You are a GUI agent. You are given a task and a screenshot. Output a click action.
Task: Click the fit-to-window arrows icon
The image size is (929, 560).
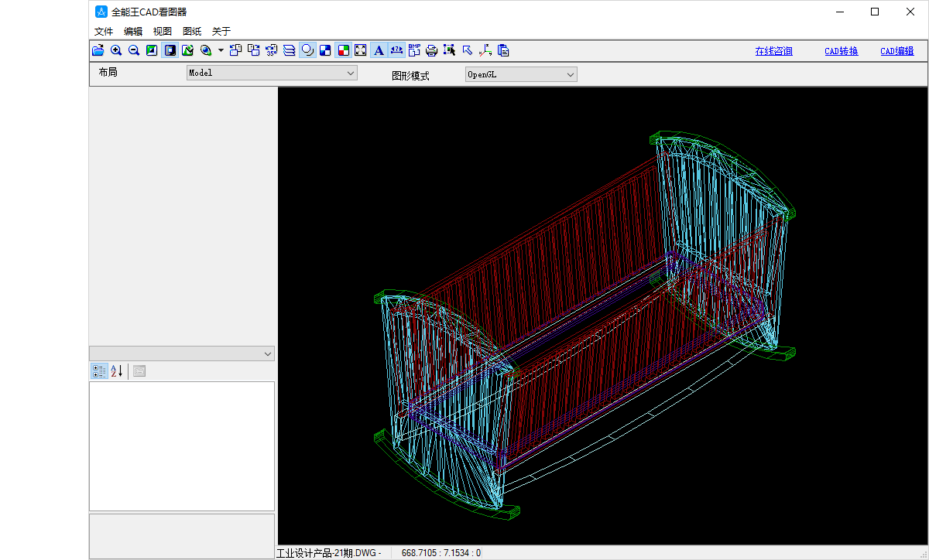click(361, 51)
